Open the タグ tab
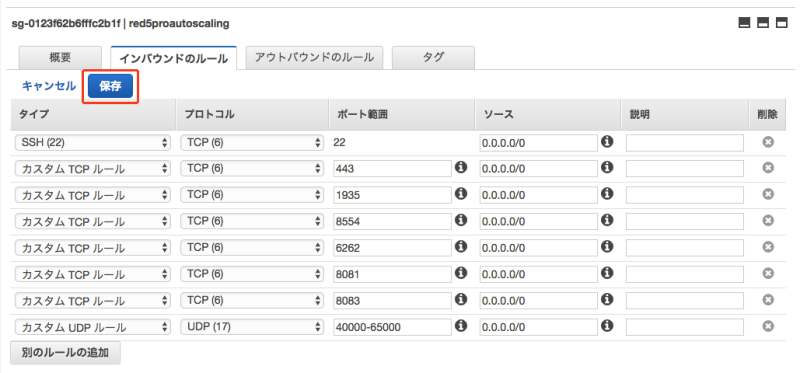Image resolution: width=800 pixels, height=373 pixels. pos(433,58)
